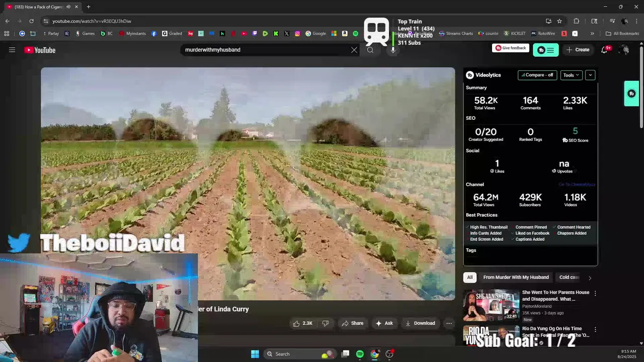644x362 pixels.
Task: Clear the search box with the X
Action: click(354, 50)
